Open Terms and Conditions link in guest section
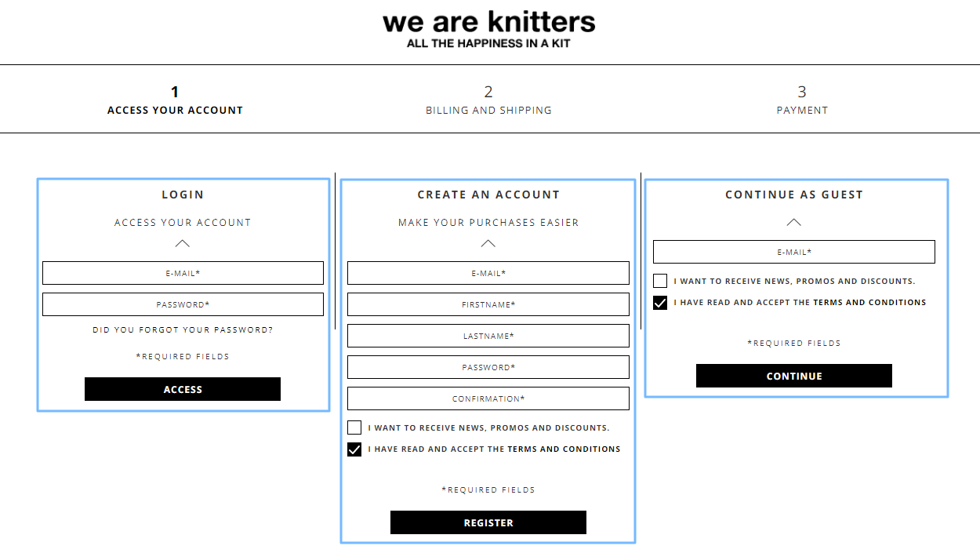This screenshot has height=553, width=980. click(x=869, y=303)
